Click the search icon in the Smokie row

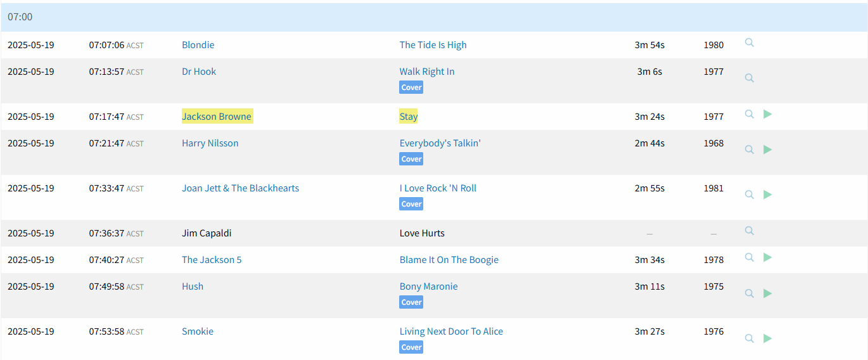(x=749, y=338)
